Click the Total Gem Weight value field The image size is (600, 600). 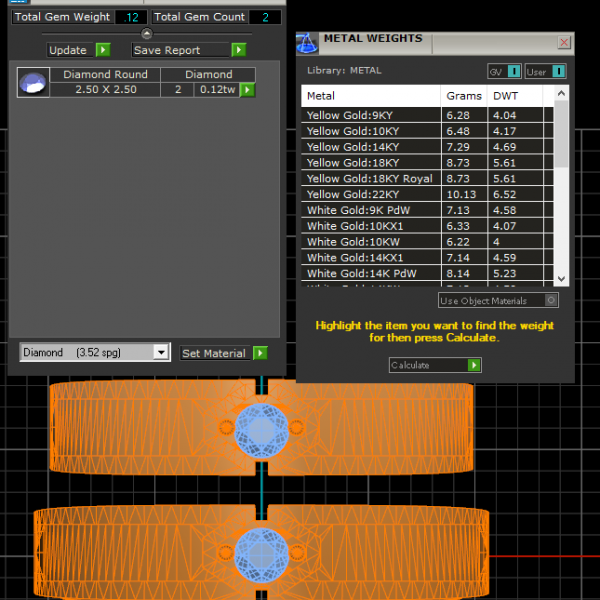coord(130,17)
